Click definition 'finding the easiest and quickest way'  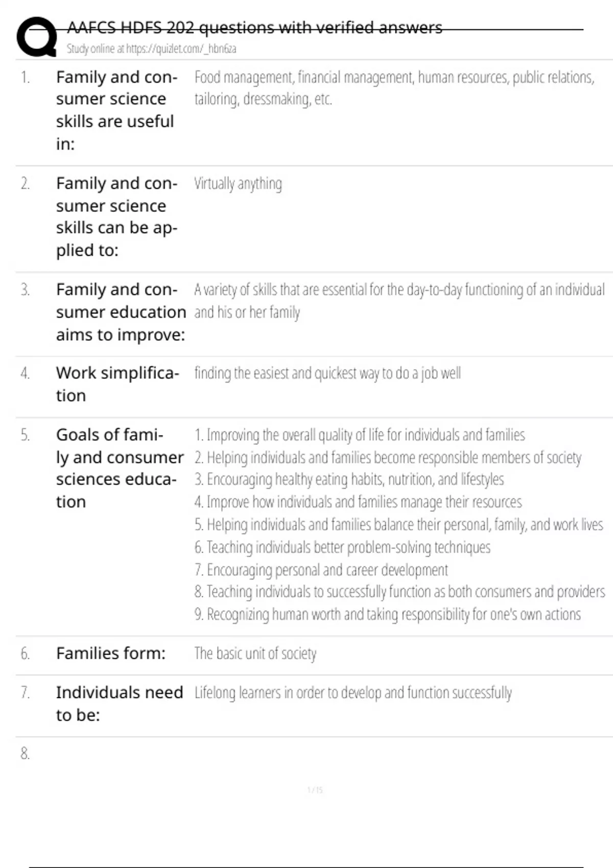327,374
